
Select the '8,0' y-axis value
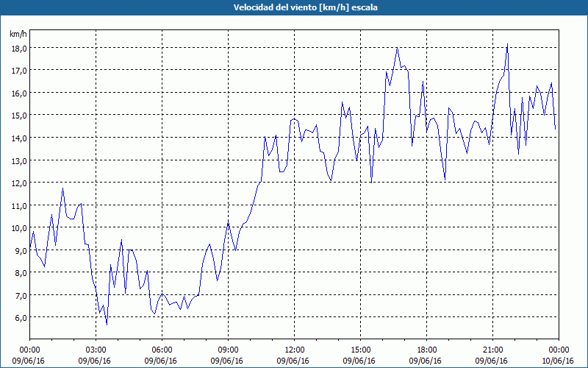(x=21, y=273)
